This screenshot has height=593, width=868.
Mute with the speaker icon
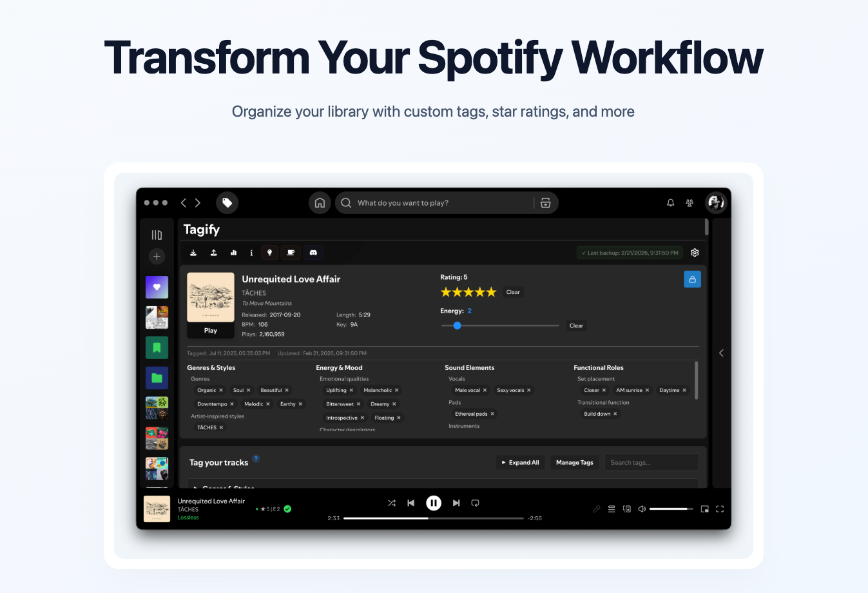pos(642,509)
